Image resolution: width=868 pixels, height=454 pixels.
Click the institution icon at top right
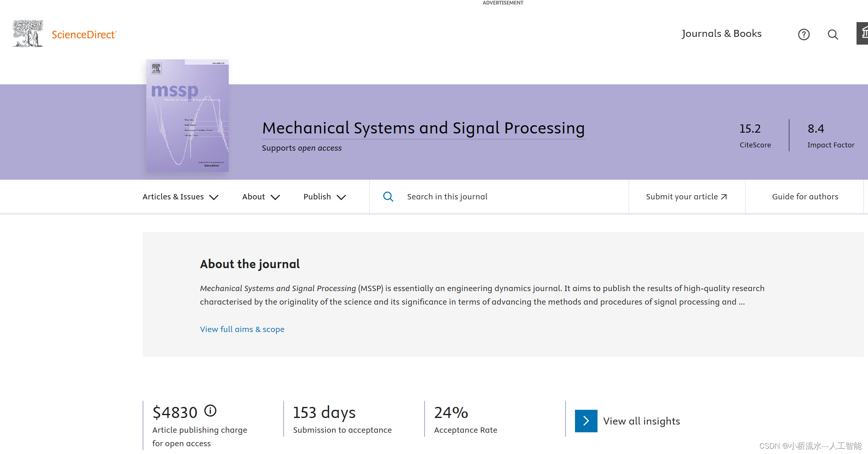(863, 33)
